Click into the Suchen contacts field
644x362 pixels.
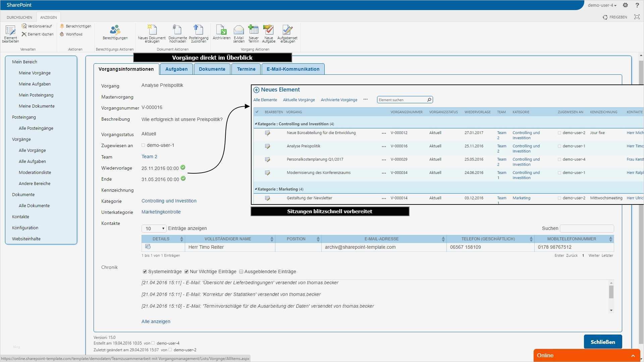point(587,229)
